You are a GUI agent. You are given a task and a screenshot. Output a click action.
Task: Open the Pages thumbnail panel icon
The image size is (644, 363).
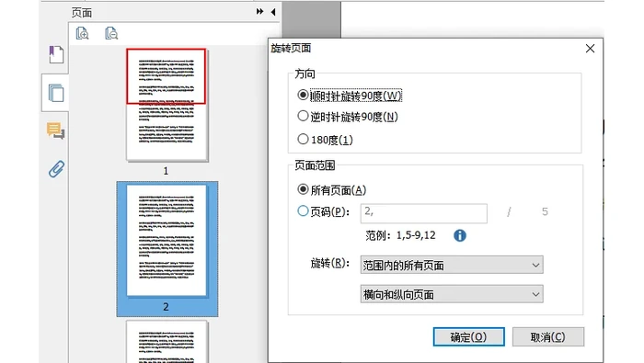coord(56,93)
